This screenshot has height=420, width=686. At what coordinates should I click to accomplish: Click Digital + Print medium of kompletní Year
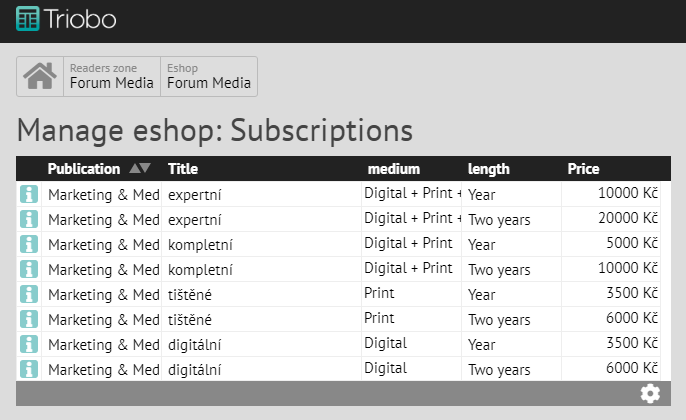410,244
